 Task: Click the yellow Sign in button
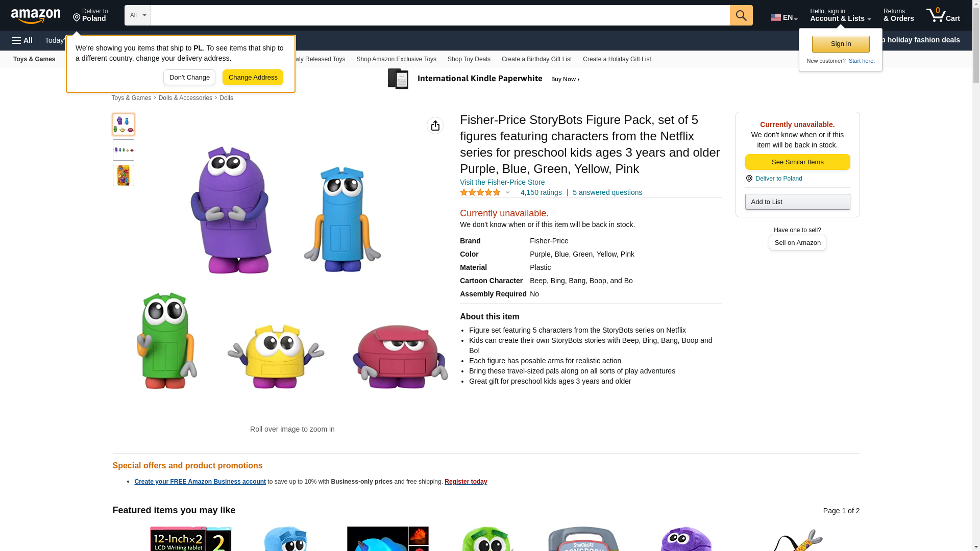(840, 44)
